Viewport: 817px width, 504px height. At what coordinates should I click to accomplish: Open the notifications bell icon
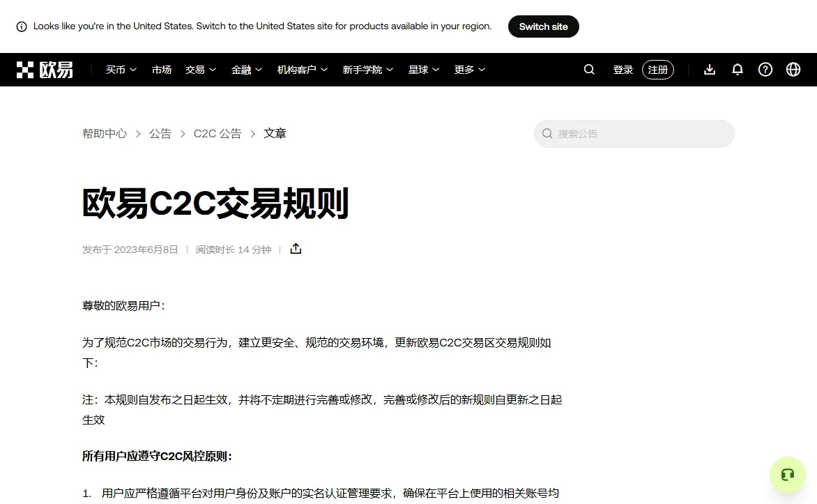pyautogui.click(x=738, y=69)
